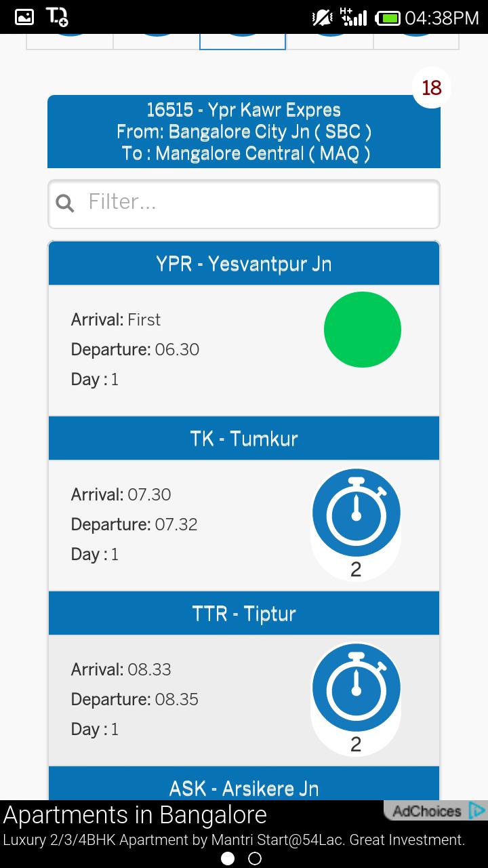The image size is (488, 868).
Task: Expand the TTR - Tiptur station header
Action: pyautogui.click(x=243, y=612)
